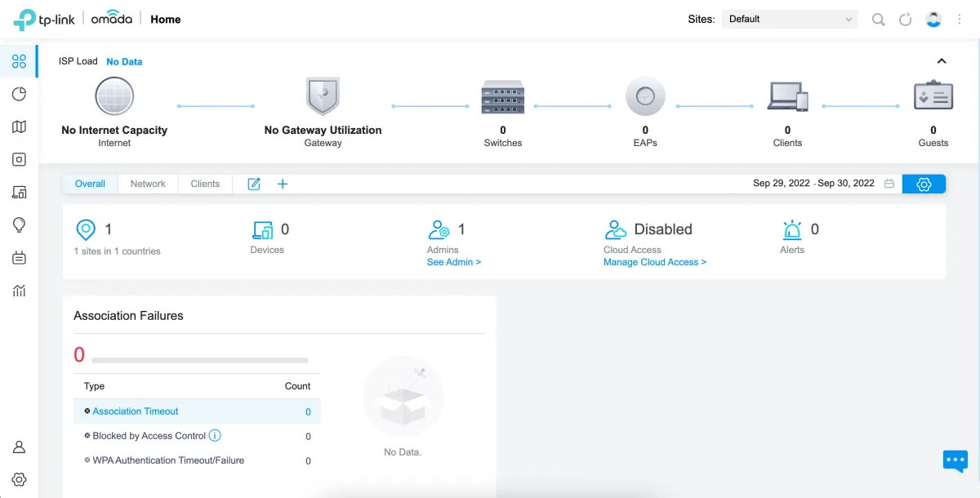This screenshot has height=498, width=980.
Task: Click the No Data ISP Load label
Action: point(124,62)
